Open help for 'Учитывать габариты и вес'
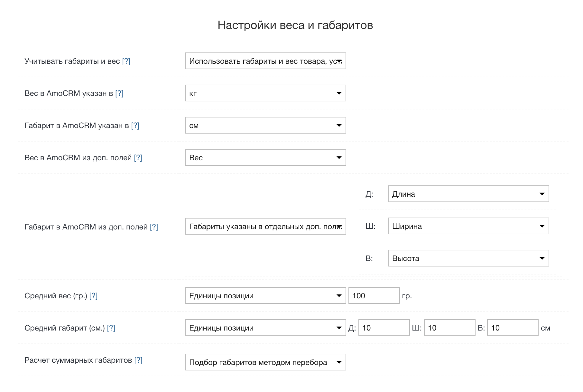This screenshot has height=392, width=583. (126, 61)
